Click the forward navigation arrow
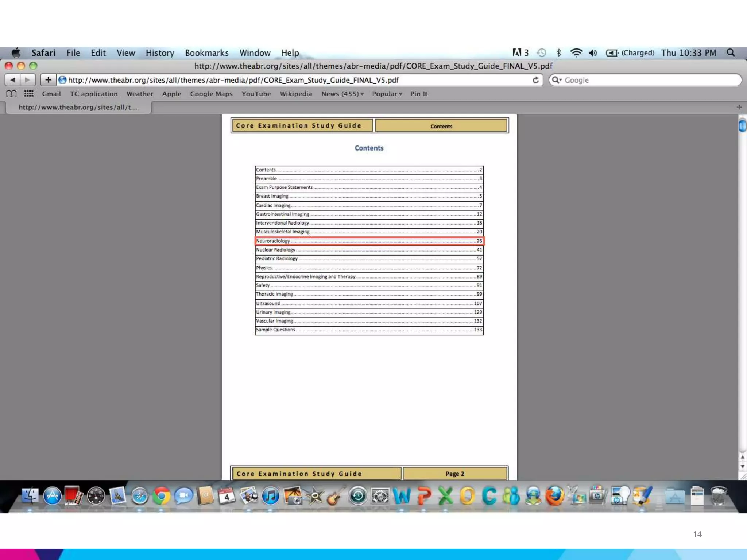Screen dimensions: 747x560 click(x=27, y=80)
